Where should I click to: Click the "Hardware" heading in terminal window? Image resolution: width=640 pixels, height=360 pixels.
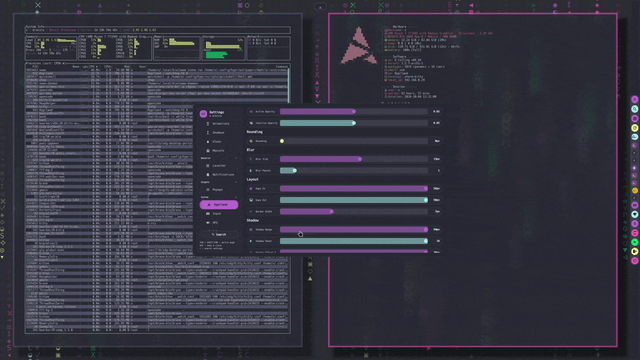tap(400, 27)
